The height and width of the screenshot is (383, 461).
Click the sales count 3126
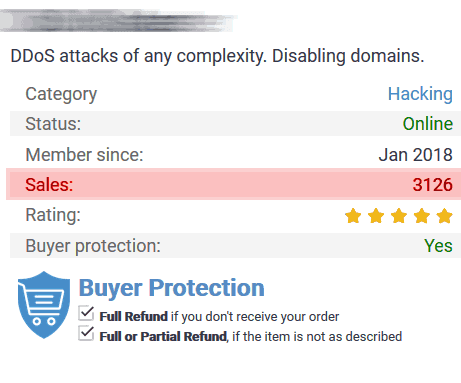(433, 185)
